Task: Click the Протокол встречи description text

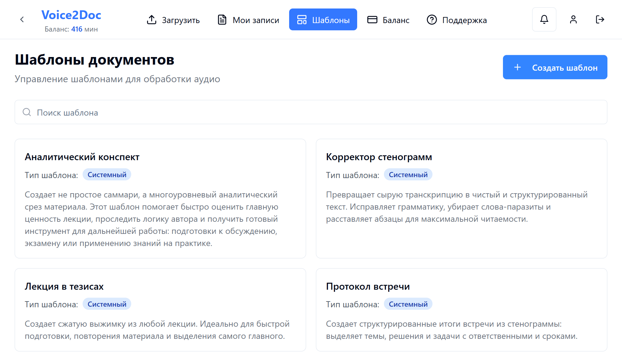Action: click(x=452, y=330)
